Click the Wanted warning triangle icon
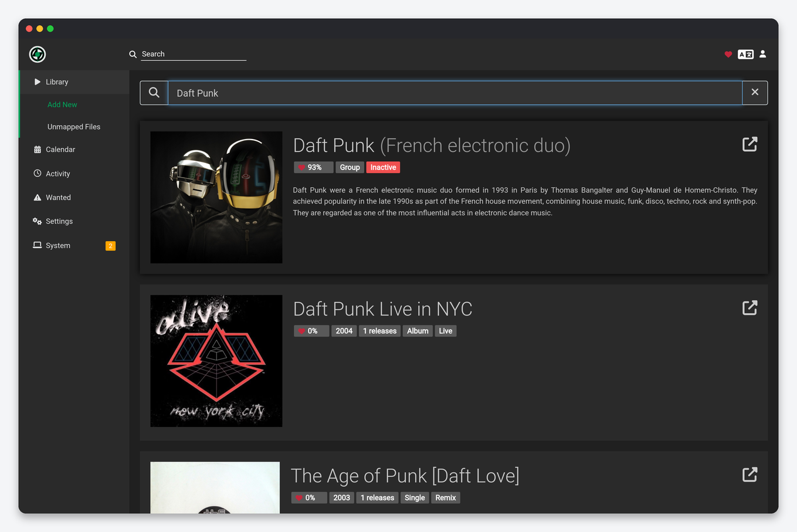The height and width of the screenshot is (532, 797). 38,198
